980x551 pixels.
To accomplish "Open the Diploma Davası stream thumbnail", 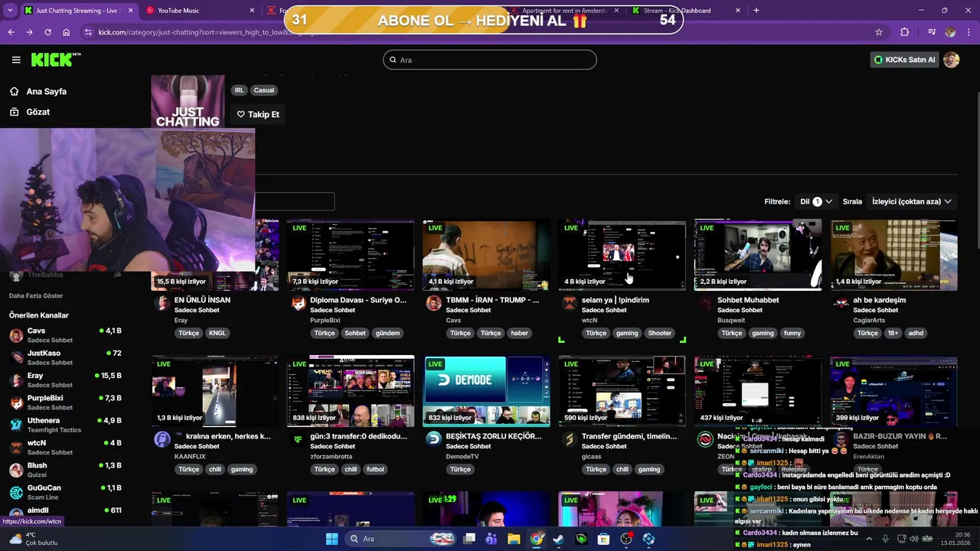I will 351,255.
